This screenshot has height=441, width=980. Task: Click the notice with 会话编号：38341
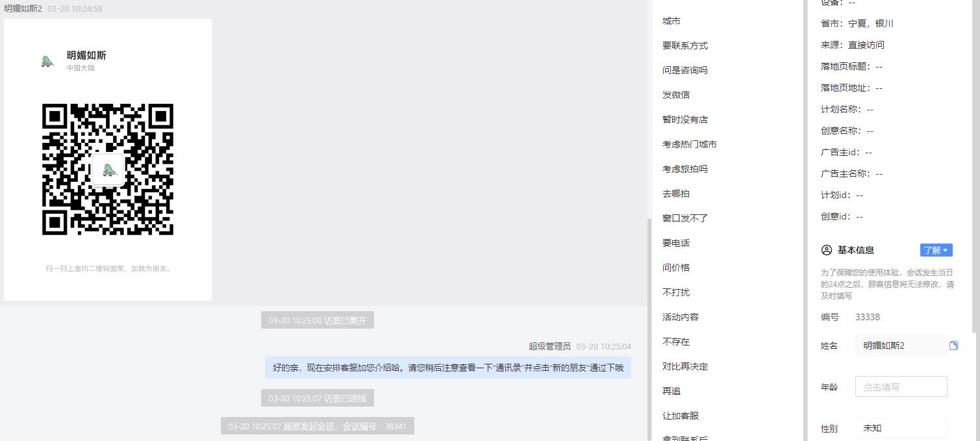pos(318,426)
